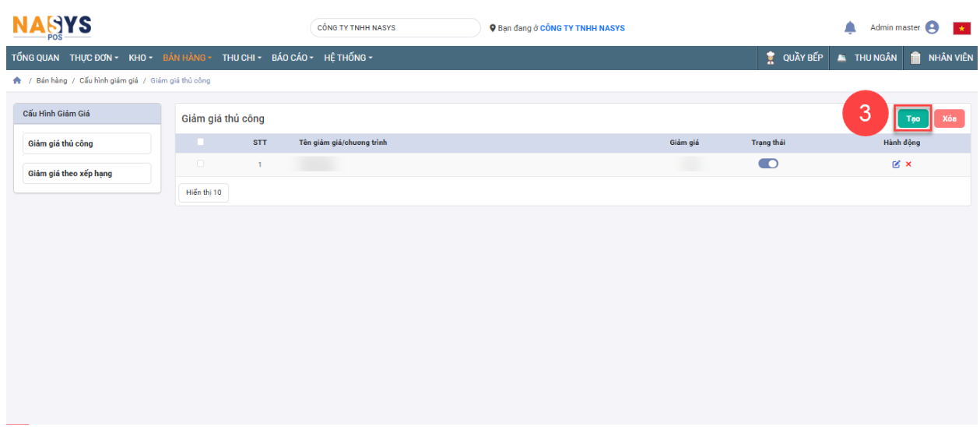Open the notification bell
Viewport: 980px width, 427px height.
click(850, 28)
